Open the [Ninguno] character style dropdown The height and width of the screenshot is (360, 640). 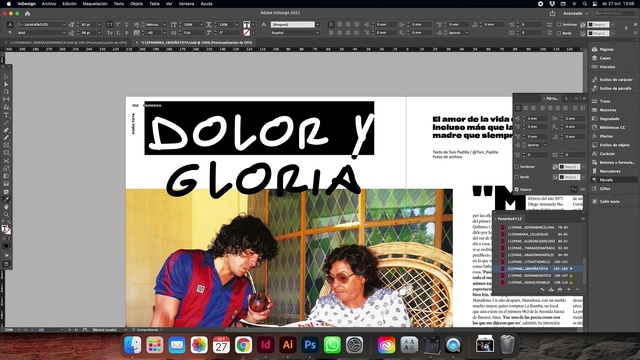click(x=317, y=24)
